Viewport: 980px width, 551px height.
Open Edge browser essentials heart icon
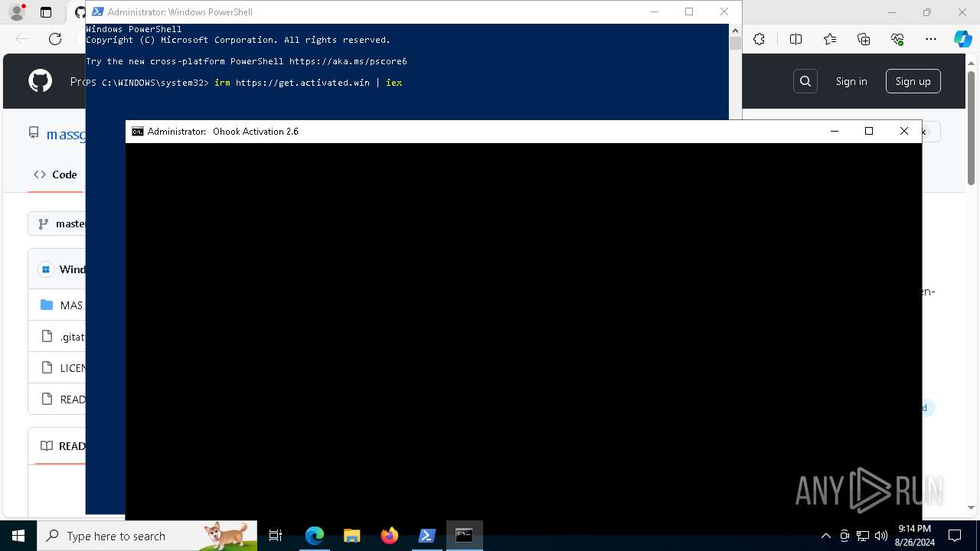[x=897, y=39]
